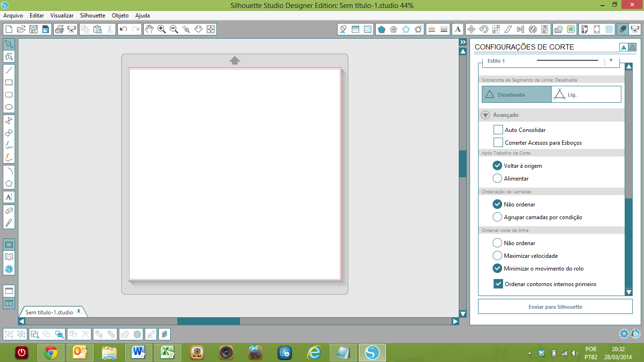
Task: Select Não ordenar under Ordenação de camadas
Action: pos(497,204)
